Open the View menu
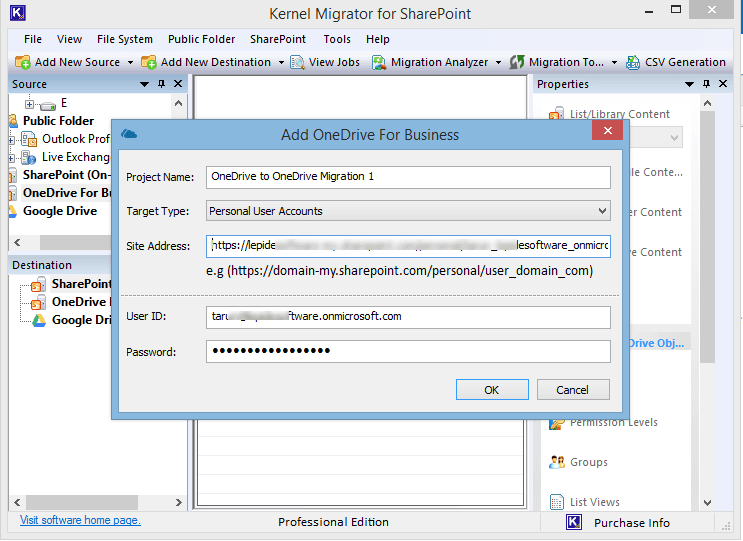This screenshot has height=541, width=743. pyautogui.click(x=69, y=39)
